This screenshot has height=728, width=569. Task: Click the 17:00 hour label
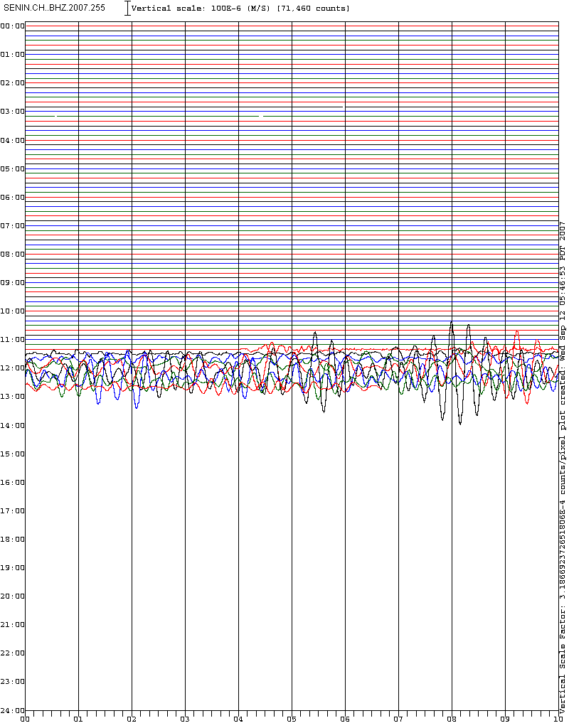tap(12, 510)
